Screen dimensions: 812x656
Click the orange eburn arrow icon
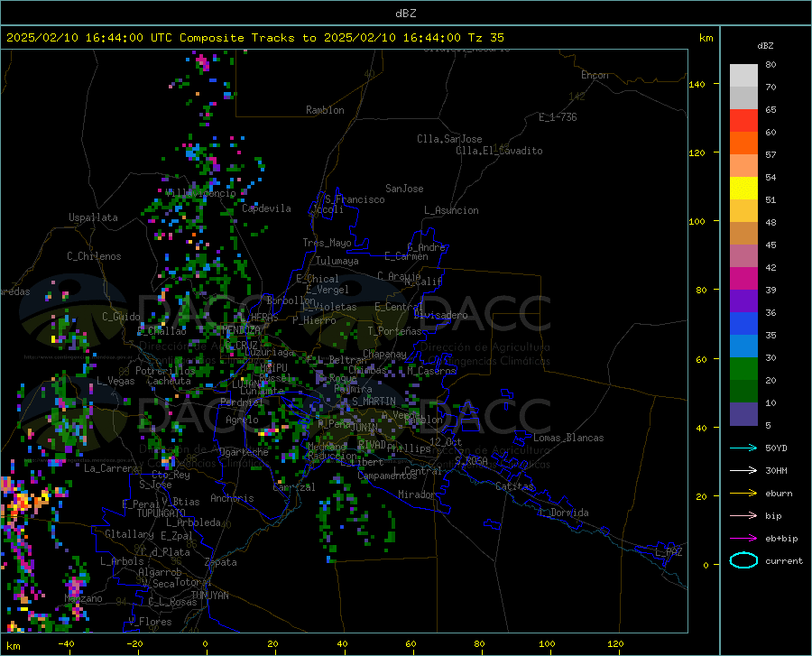coord(743,494)
